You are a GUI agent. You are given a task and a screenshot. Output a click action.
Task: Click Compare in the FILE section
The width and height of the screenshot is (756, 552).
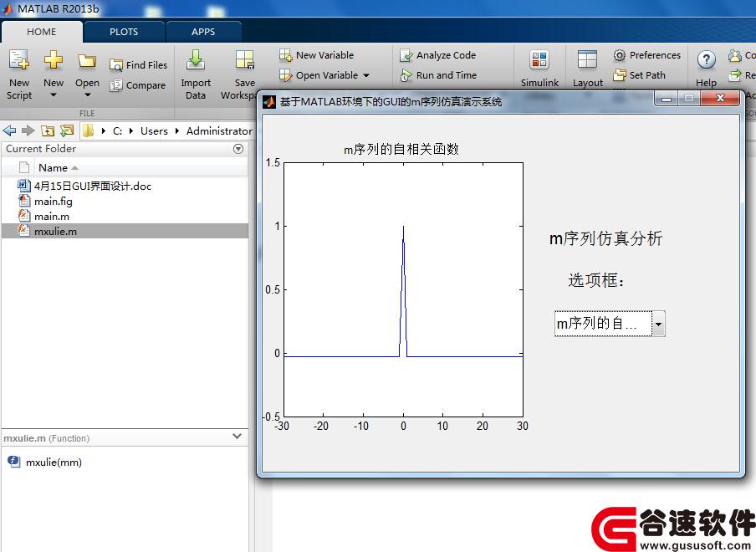[138, 85]
